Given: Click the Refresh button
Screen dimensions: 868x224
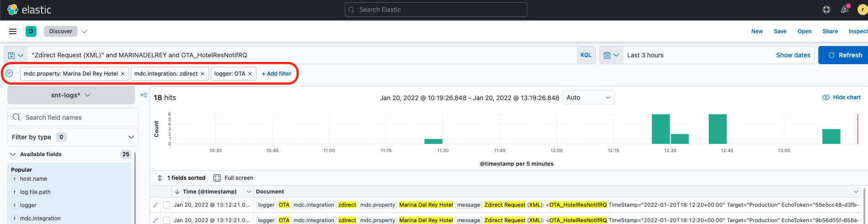Looking at the screenshot, I should tap(844, 55).
